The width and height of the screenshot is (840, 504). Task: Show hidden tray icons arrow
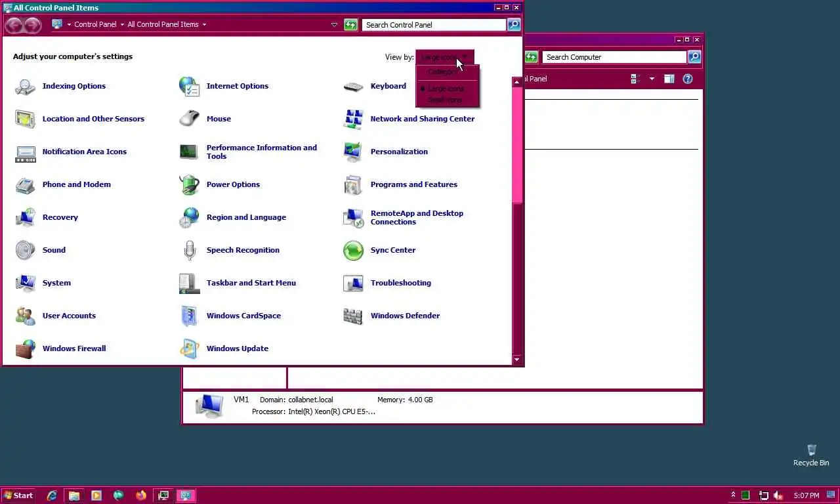(x=733, y=495)
